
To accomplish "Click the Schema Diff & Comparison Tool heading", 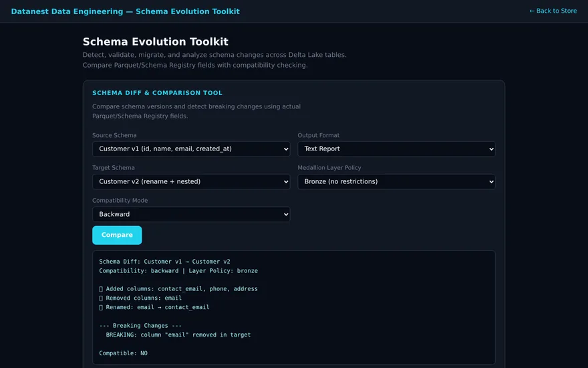I will point(158,93).
